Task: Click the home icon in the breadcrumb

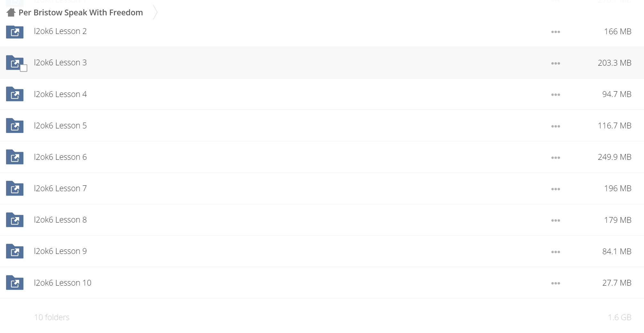Action: coord(11,12)
